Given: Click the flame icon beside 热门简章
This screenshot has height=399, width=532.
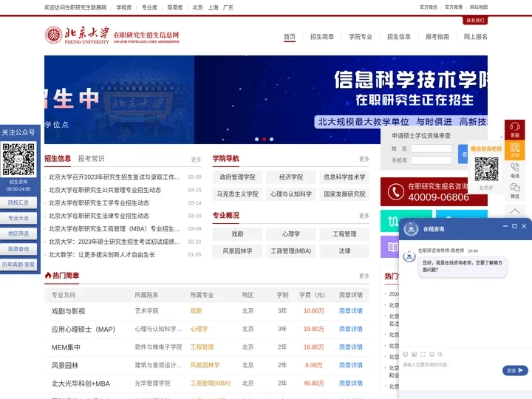Looking at the screenshot, I should click(48, 275).
